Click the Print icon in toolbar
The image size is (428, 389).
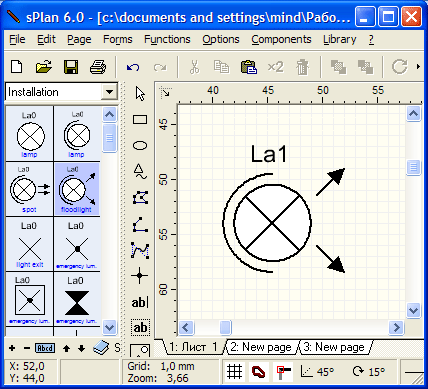tap(98, 67)
